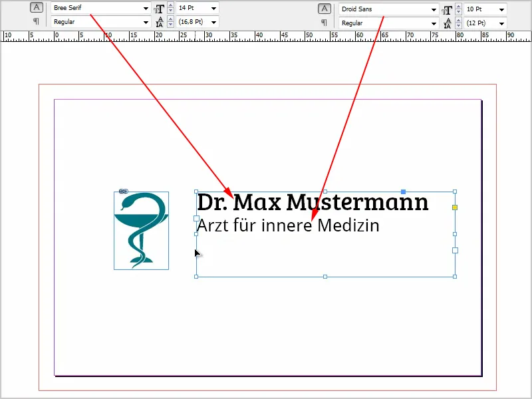Click the bottom center handle of the text frame
The width and height of the screenshot is (532, 399).
tap(325, 277)
